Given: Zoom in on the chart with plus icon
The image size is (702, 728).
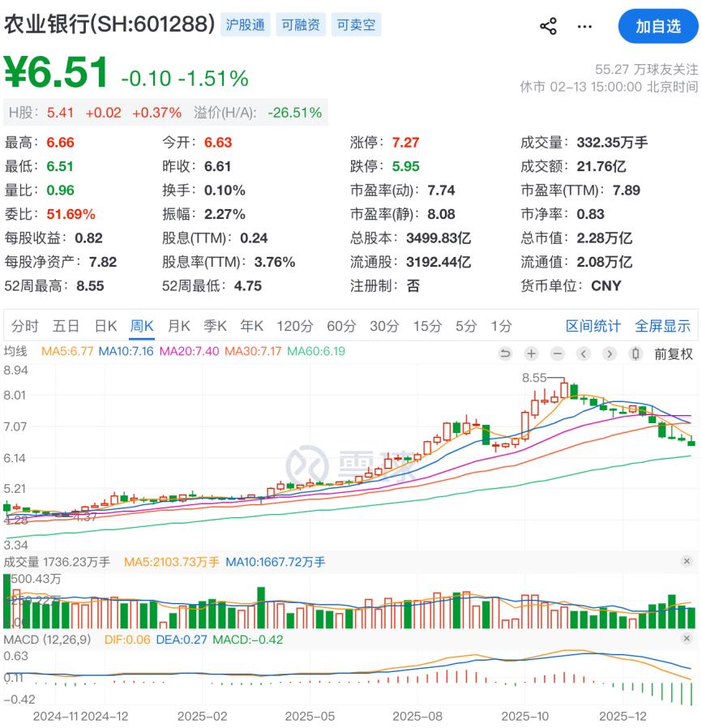Looking at the screenshot, I should pos(531,353).
